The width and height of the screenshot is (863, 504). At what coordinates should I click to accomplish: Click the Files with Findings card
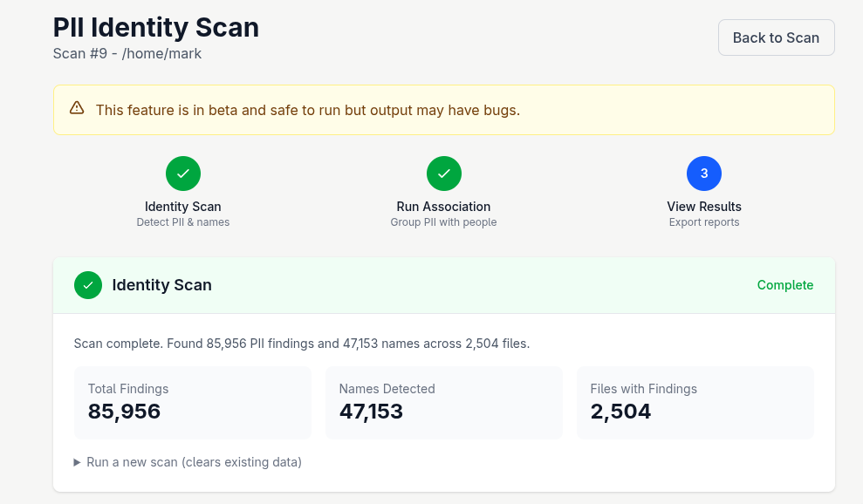pyautogui.click(x=695, y=402)
